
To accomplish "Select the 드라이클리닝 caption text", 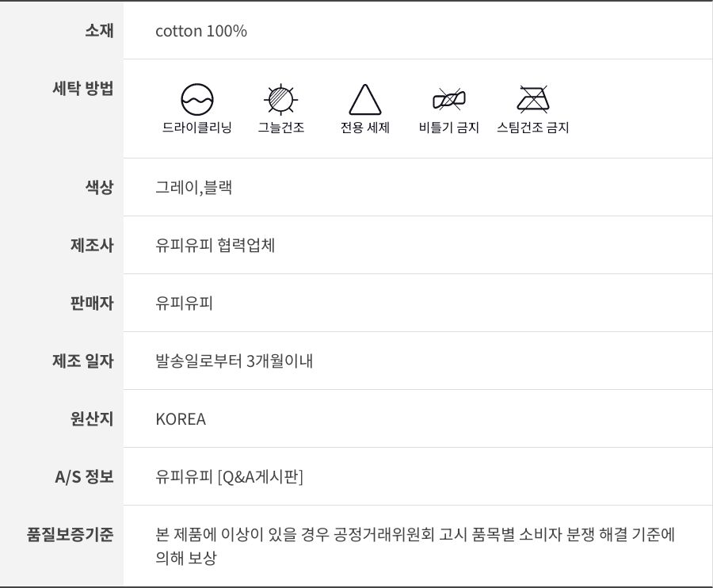I will pos(197,128).
